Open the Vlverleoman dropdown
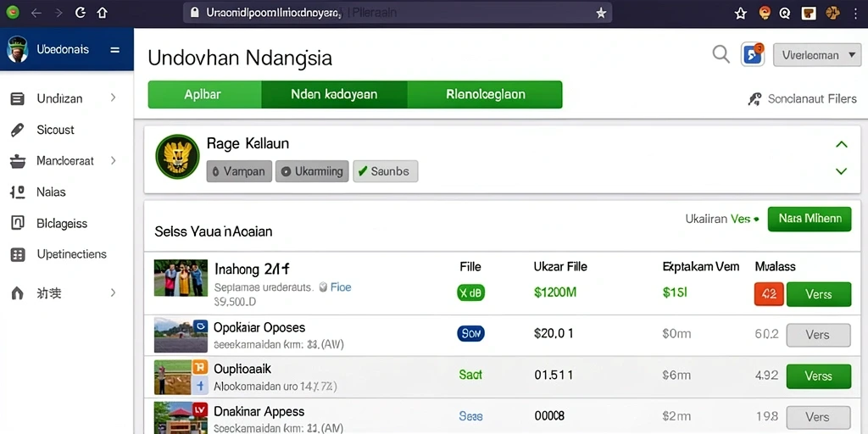Image resolution: width=868 pixels, height=434 pixels. (x=817, y=55)
